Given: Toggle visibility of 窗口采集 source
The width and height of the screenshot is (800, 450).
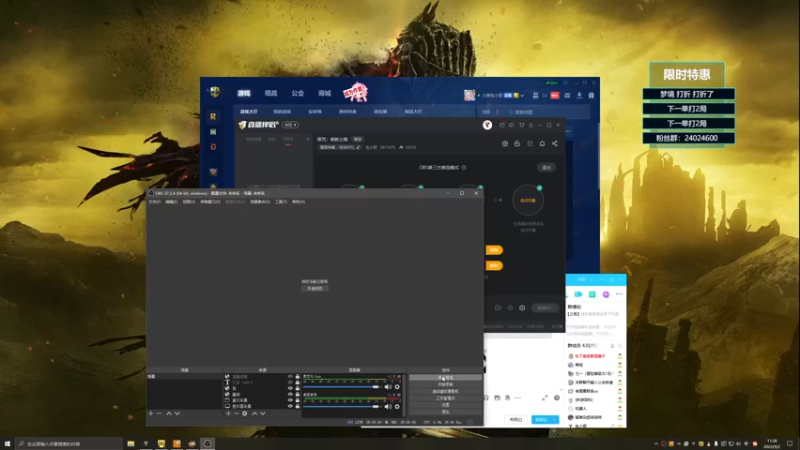Looking at the screenshot, I should tap(290, 400).
